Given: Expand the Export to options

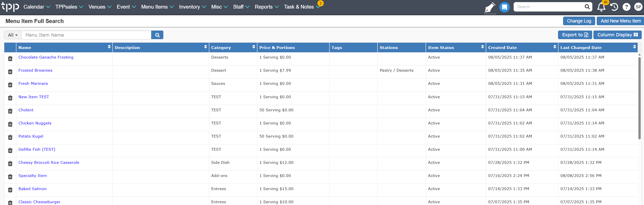Looking at the screenshot, I should (x=575, y=35).
